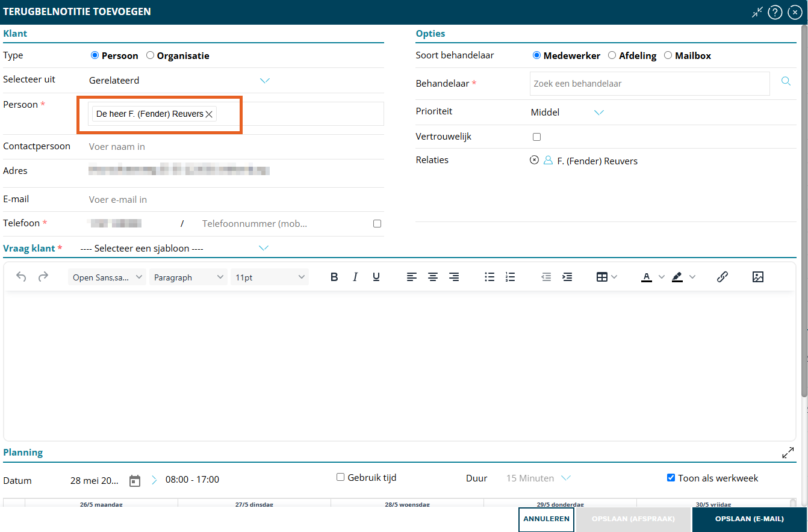Enable the Gebruik tijd checkbox
The width and height of the screenshot is (808, 532).
pyautogui.click(x=340, y=477)
